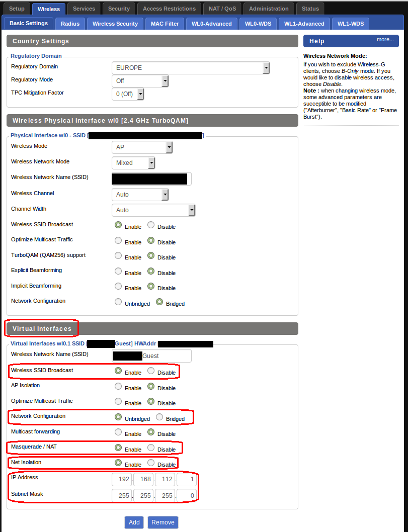Screen dimensions: 408x532
Task: Disable guest Wireless SSID Broadcast
Action: [x=151, y=371]
